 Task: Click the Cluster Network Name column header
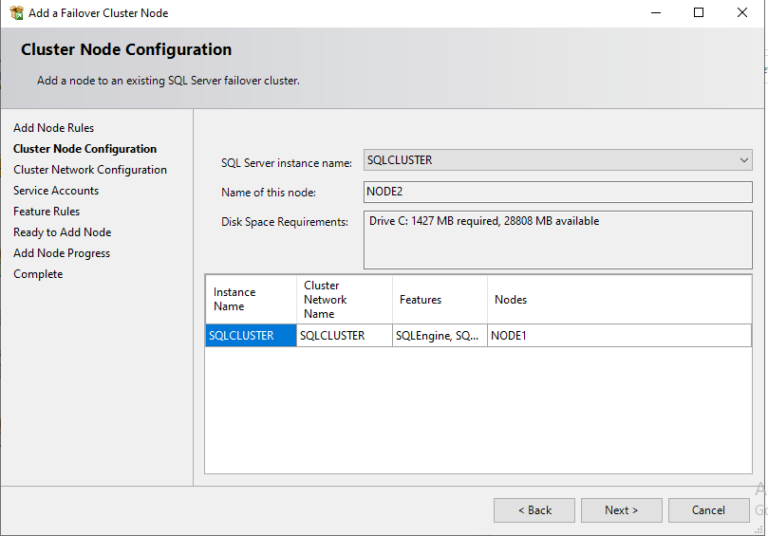point(343,299)
